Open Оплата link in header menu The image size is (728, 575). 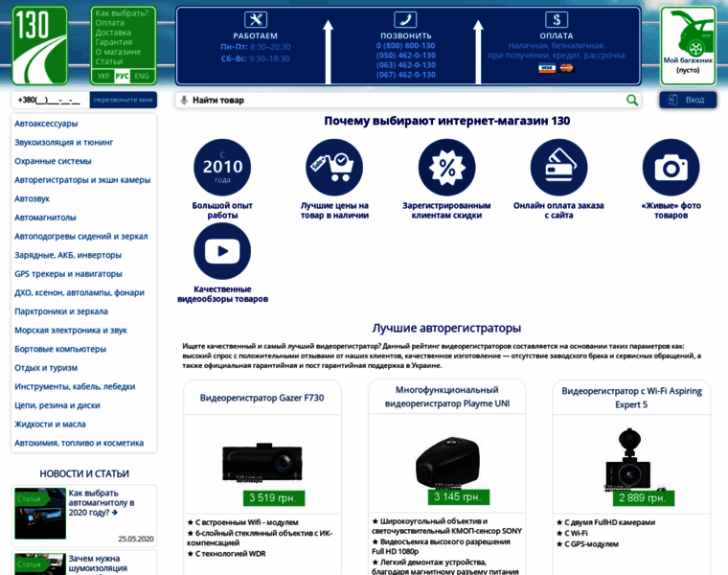pos(110,23)
